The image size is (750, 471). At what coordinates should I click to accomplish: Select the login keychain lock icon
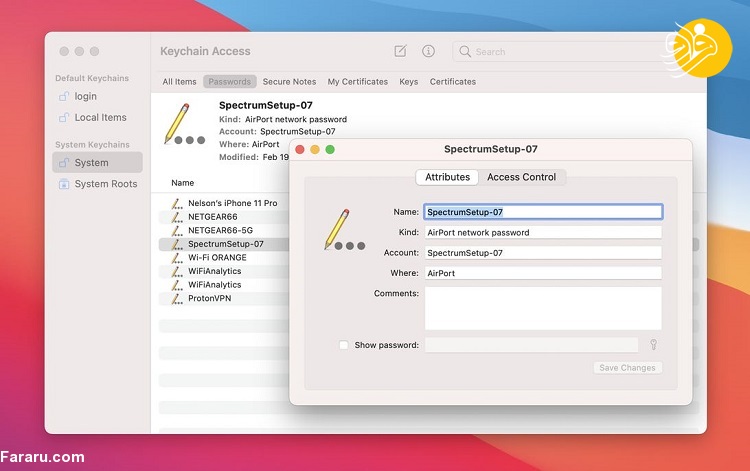64,97
